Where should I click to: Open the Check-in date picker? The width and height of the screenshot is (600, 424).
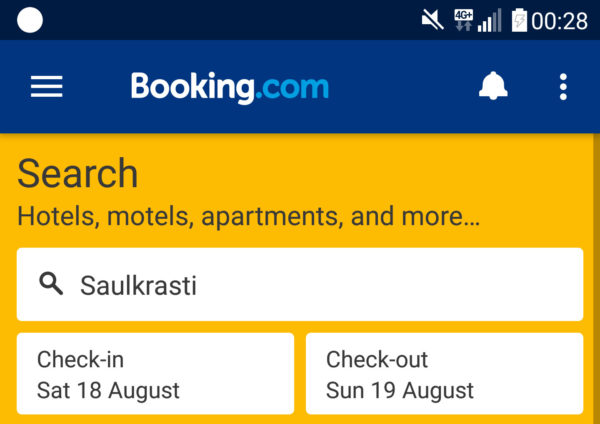point(155,373)
